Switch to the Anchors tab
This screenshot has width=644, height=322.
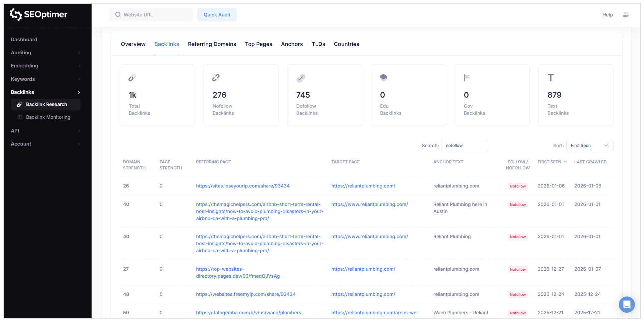pyautogui.click(x=292, y=44)
